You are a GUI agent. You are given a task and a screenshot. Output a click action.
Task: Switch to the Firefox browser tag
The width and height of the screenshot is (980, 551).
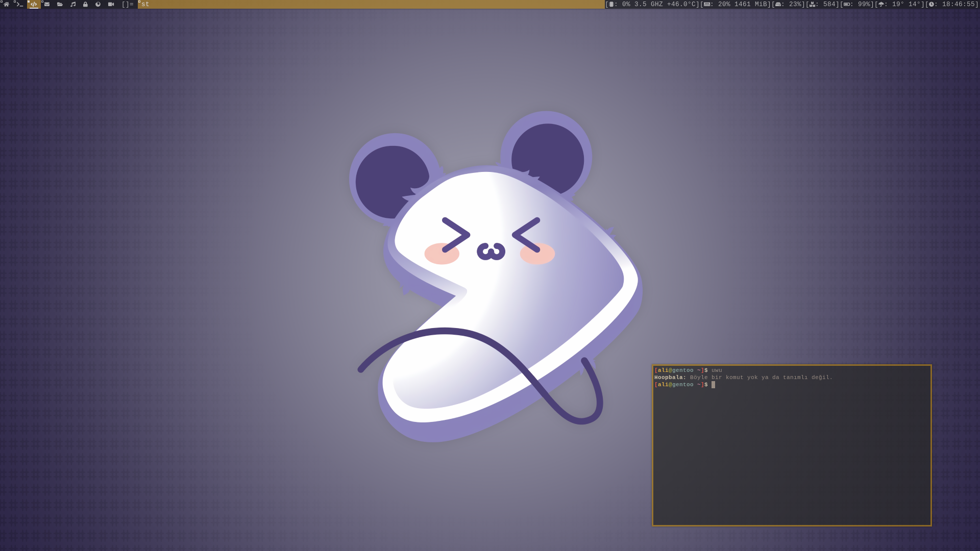pyautogui.click(x=98, y=4)
